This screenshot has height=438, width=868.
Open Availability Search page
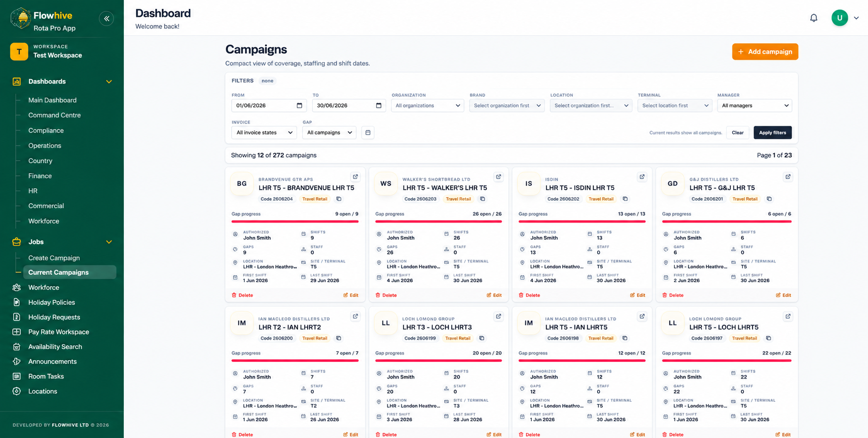click(x=55, y=347)
